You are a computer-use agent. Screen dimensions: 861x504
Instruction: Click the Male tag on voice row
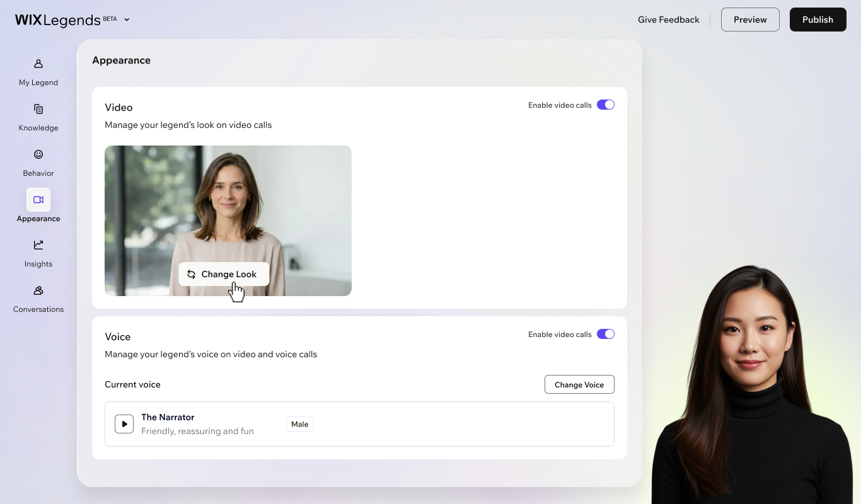pos(300,424)
